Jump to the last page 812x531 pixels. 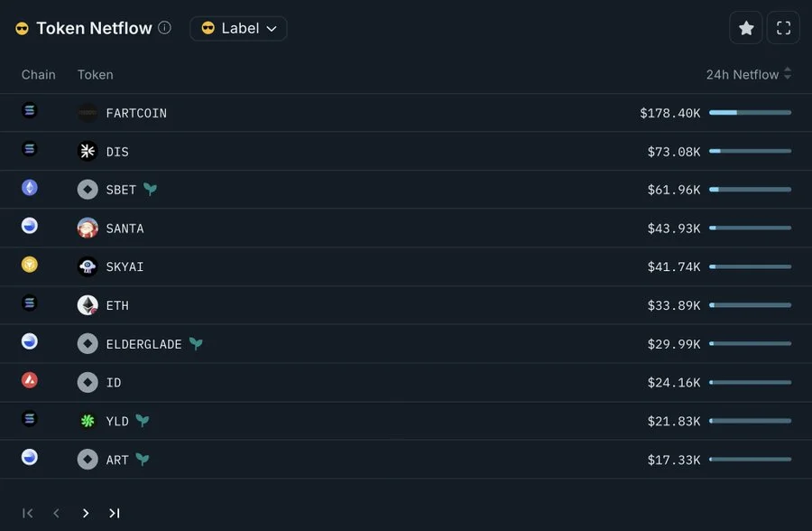(115, 513)
